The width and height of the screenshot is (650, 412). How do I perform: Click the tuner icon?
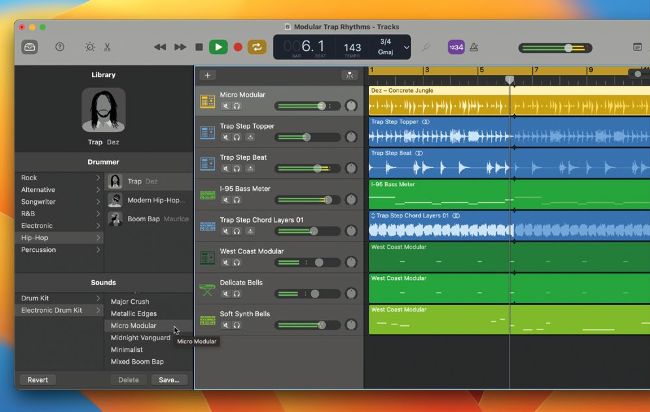tap(426, 47)
